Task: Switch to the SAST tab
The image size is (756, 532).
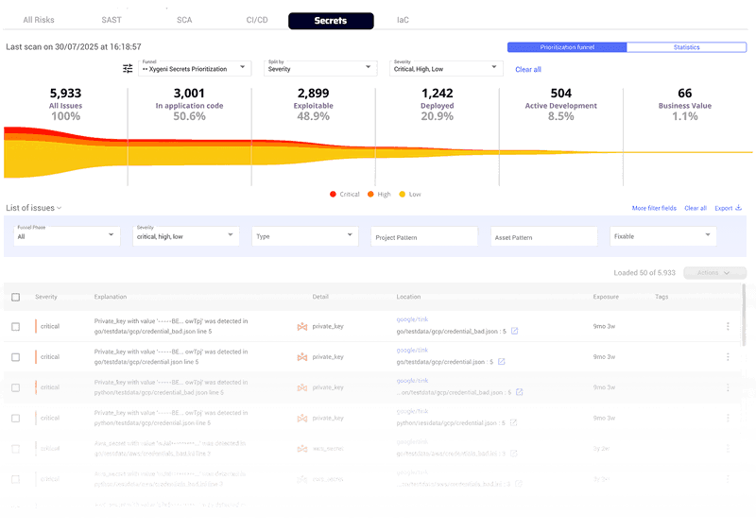Action: 112,20
